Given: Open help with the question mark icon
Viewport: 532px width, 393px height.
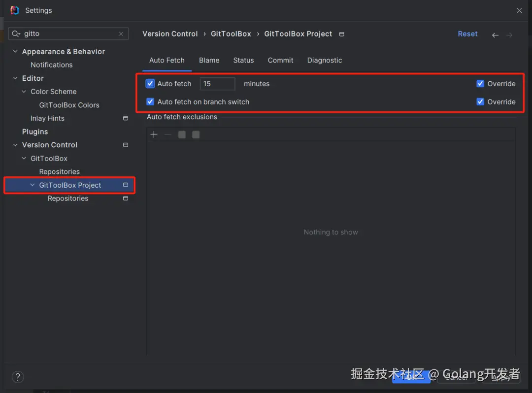Looking at the screenshot, I should coord(18,377).
